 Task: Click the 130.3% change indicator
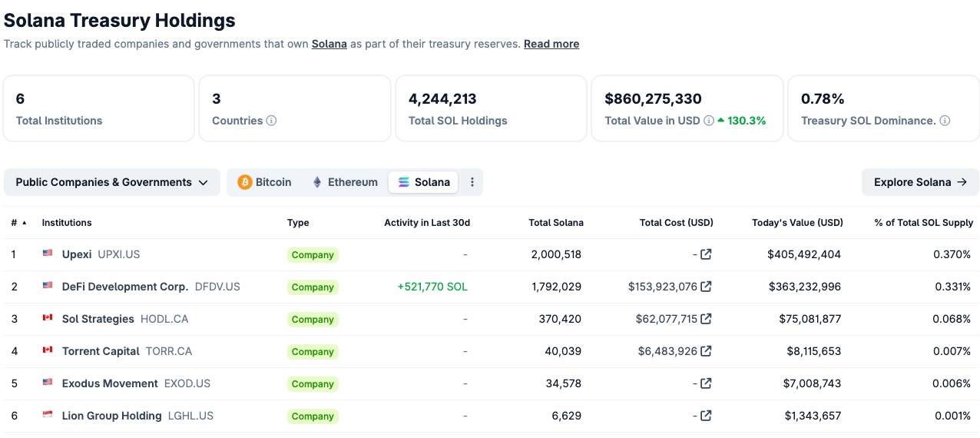click(x=742, y=121)
